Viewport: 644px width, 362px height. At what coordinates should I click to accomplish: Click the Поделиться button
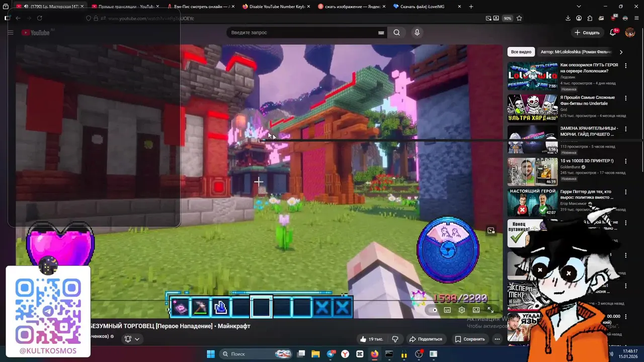(425, 339)
